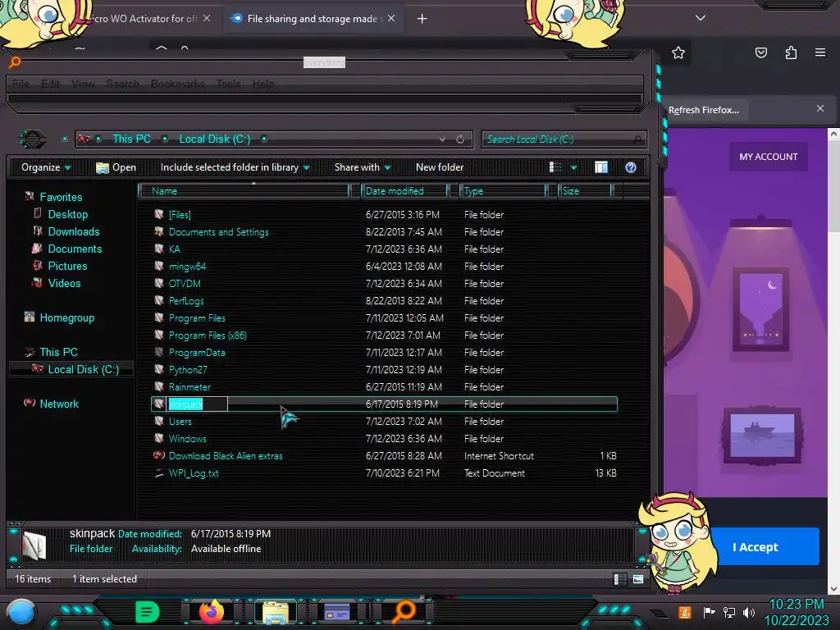
Task: Click the Start orb on the taskbar
Action: 21,612
